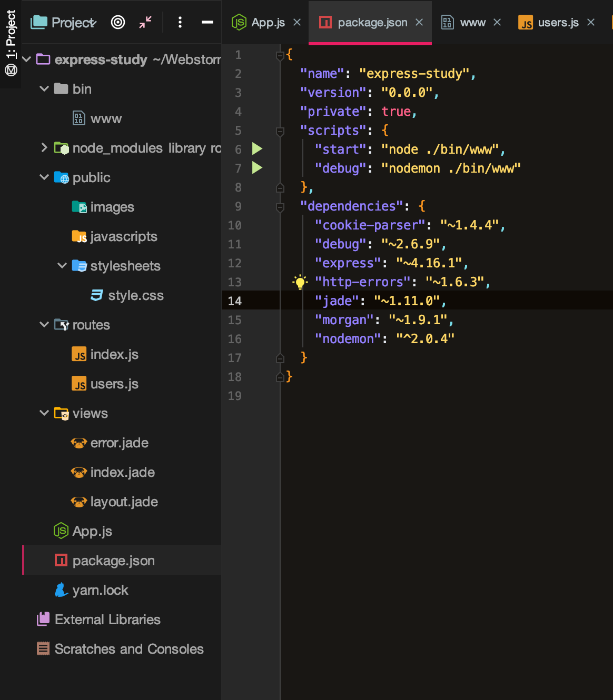Image resolution: width=613 pixels, height=700 pixels.
Task: Open the Project panel three-dots options menu
Action: point(180,22)
